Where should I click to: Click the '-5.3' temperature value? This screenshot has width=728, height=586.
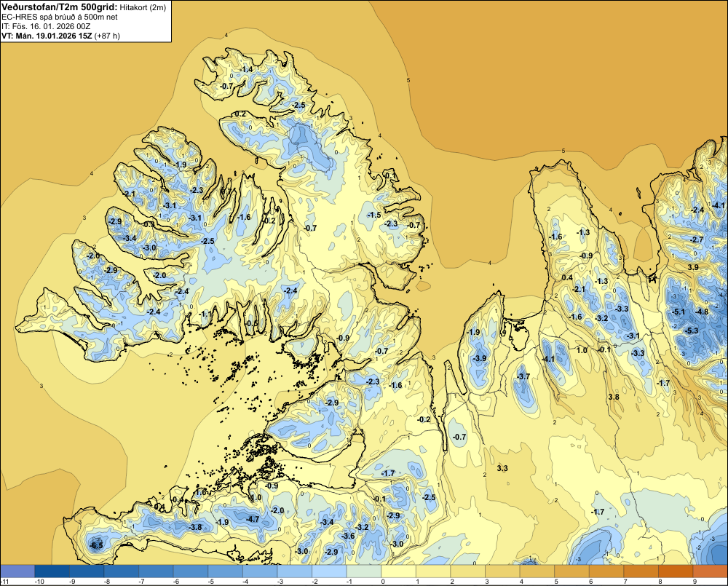(x=692, y=330)
